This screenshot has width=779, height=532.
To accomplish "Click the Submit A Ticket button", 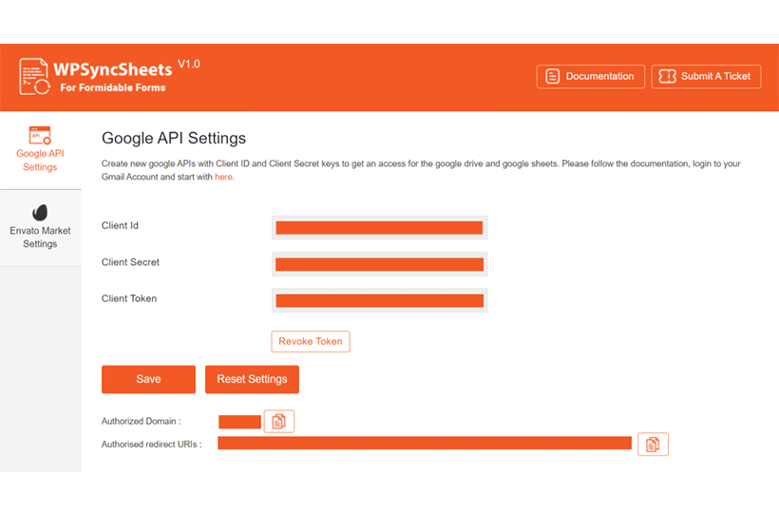I will [706, 77].
